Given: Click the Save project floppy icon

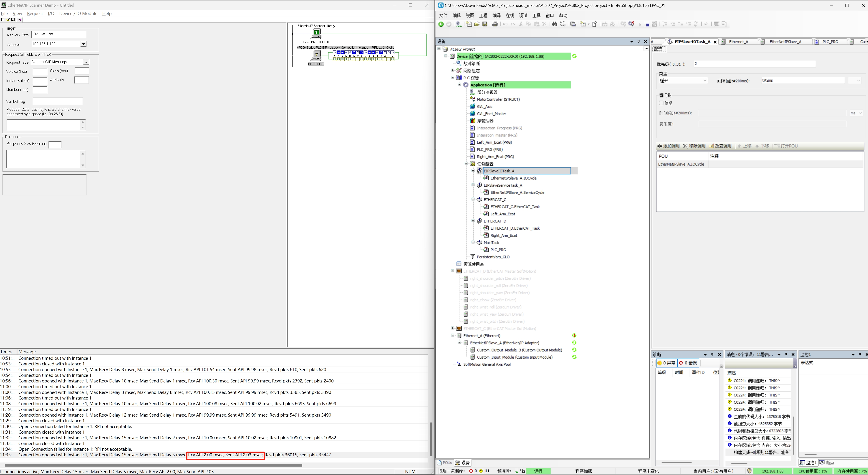Looking at the screenshot, I should [x=485, y=24].
